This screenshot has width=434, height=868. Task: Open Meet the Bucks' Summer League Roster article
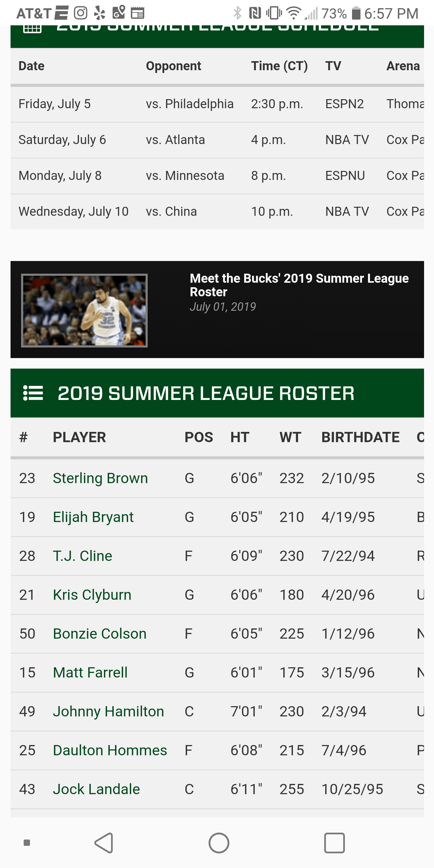(299, 285)
